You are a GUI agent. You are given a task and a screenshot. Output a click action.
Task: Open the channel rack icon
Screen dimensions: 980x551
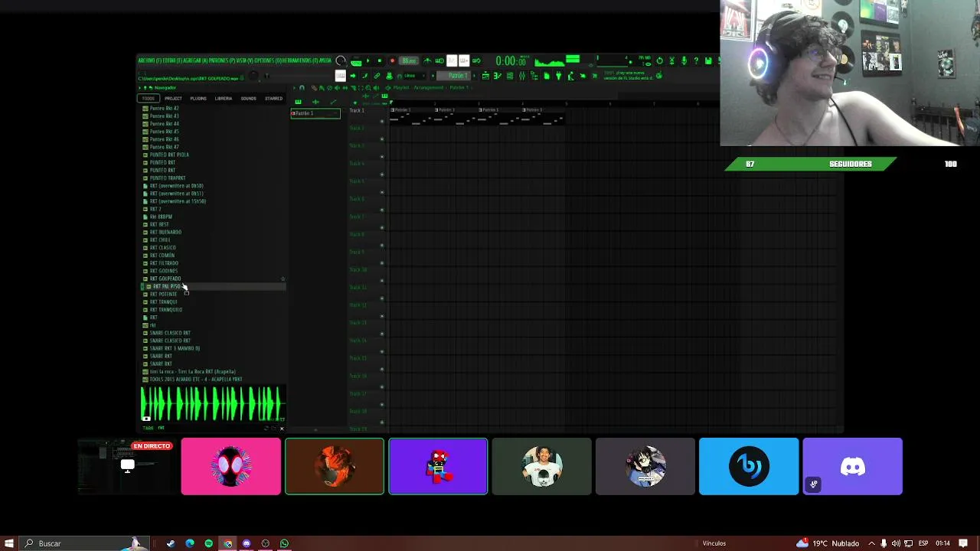(x=509, y=76)
